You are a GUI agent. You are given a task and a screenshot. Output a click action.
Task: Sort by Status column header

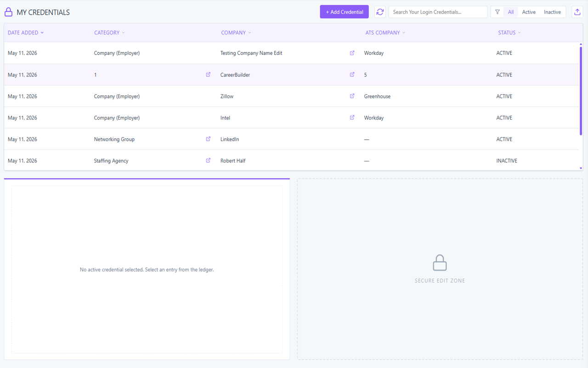click(x=509, y=33)
